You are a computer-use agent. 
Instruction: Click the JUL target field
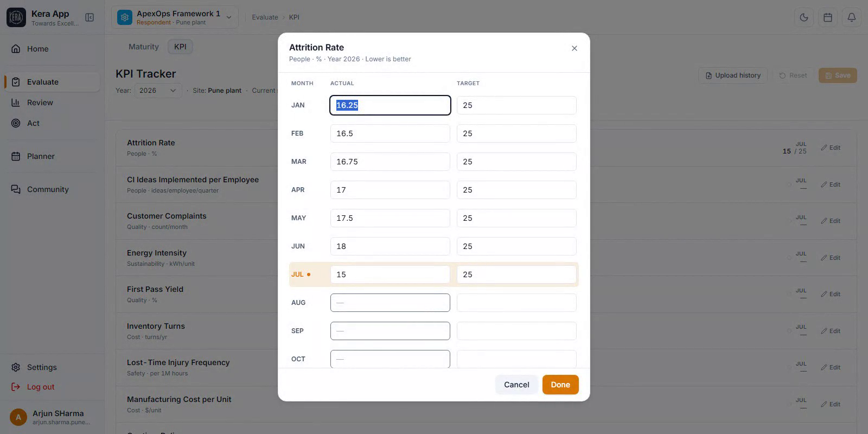(x=516, y=275)
